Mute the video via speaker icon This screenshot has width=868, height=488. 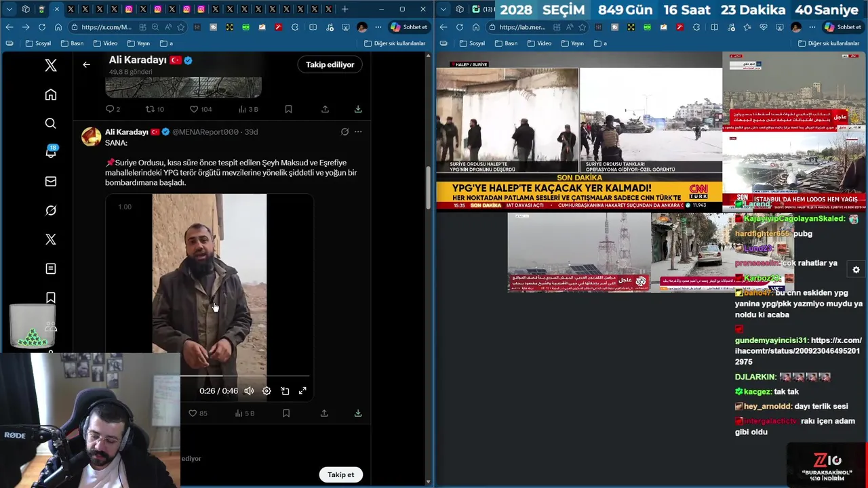pos(249,391)
